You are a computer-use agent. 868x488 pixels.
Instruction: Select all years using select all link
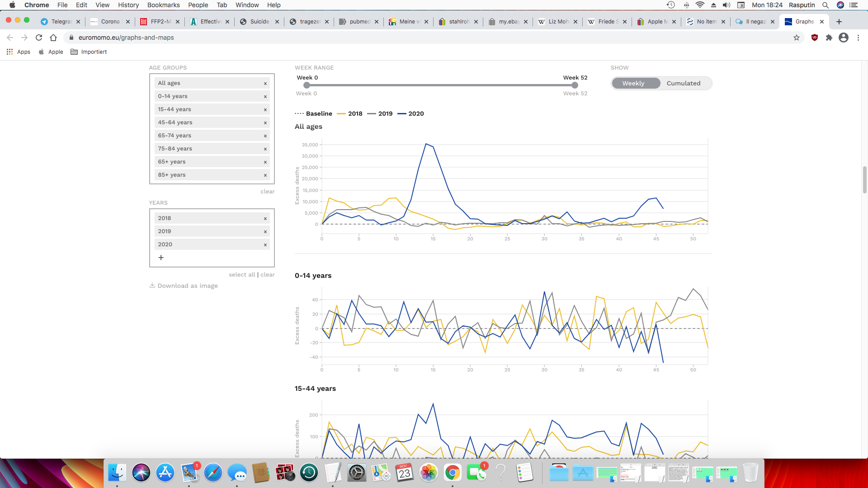[241, 274]
